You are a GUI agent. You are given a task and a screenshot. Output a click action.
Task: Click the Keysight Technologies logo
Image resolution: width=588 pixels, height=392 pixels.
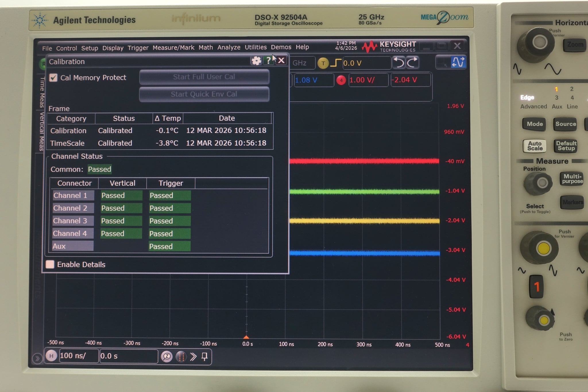coord(389,46)
